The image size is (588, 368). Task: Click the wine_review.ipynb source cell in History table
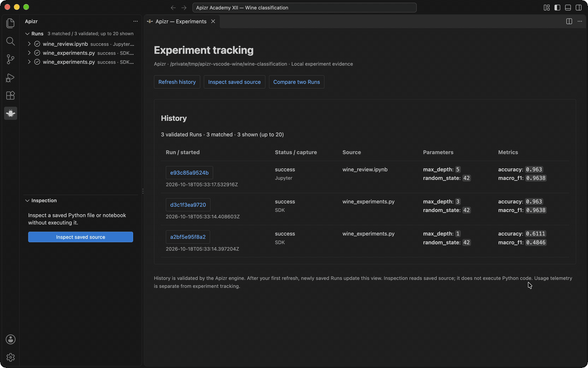(365, 169)
